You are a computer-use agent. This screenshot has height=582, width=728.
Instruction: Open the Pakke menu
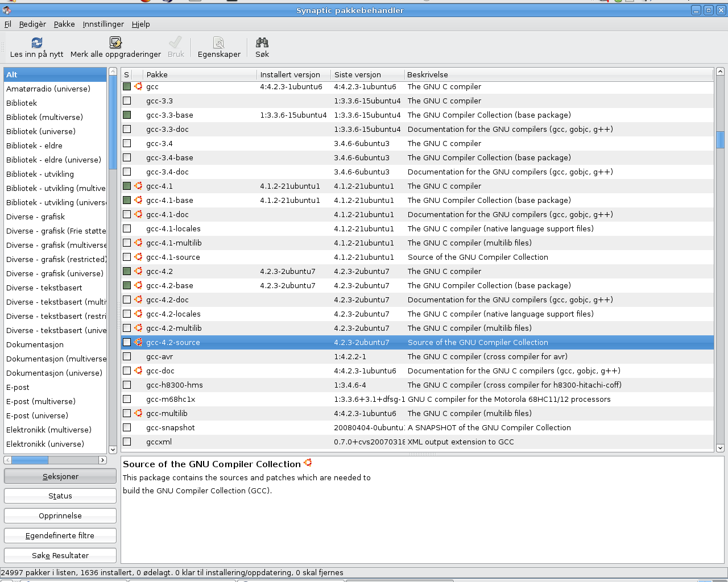coord(64,24)
